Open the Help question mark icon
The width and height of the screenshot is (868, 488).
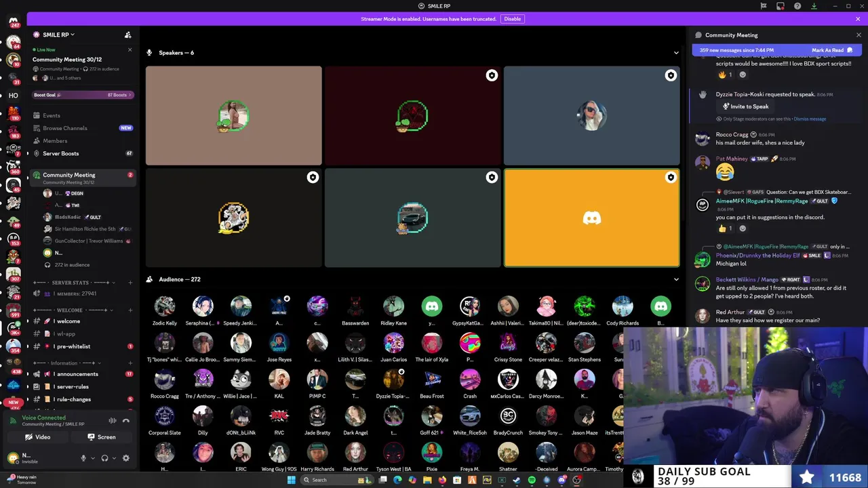[x=797, y=6]
